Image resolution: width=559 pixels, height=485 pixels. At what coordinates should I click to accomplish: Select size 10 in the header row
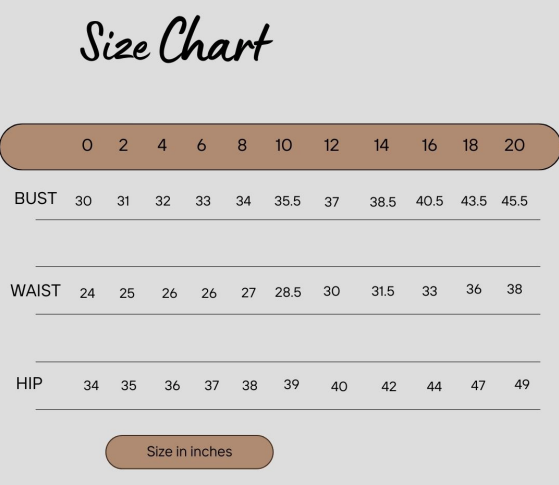284,145
